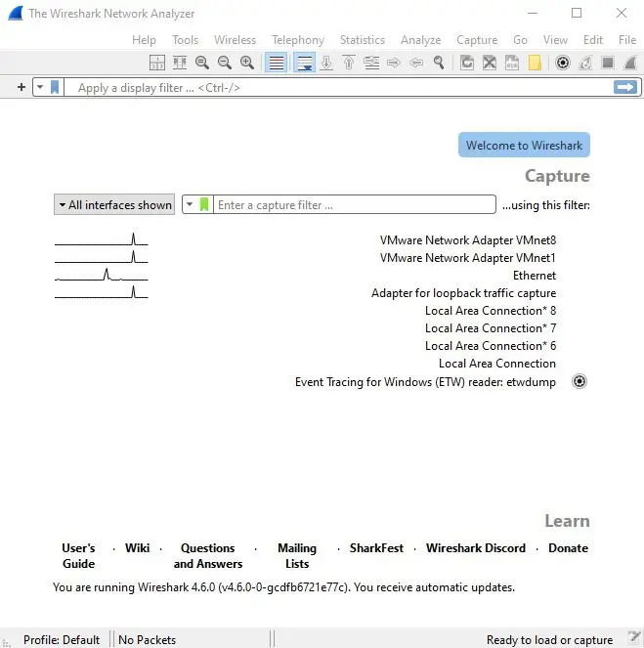Image resolution: width=644 pixels, height=648 pixels.
Task: Open the Analyze menu
Action: [420, 40]
